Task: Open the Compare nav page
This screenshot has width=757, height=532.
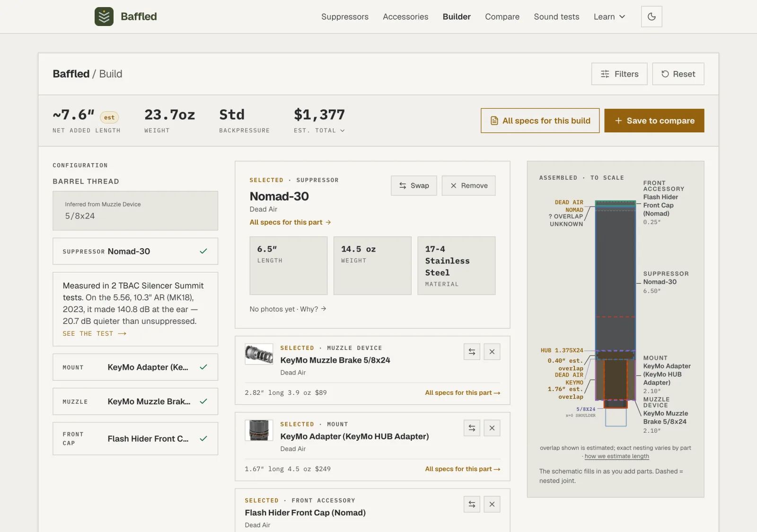Action: [x=502, y=17]
